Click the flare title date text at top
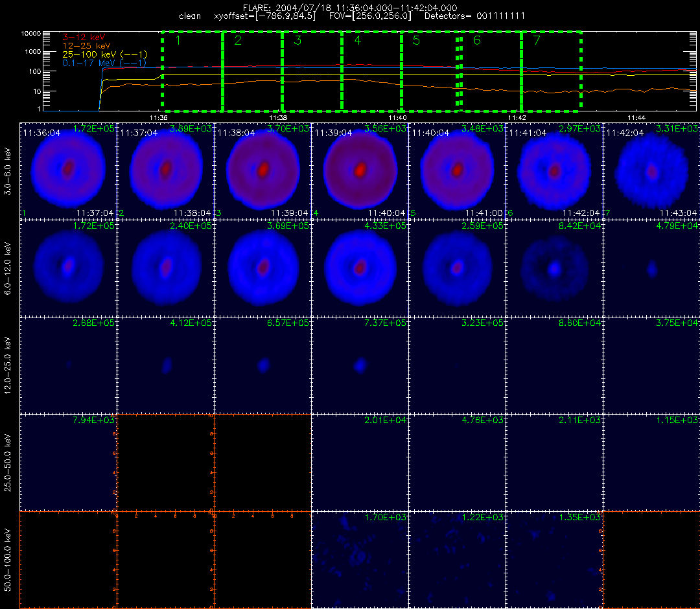The width and height of the screenshot is (700, 609). [x=350, y=8]
